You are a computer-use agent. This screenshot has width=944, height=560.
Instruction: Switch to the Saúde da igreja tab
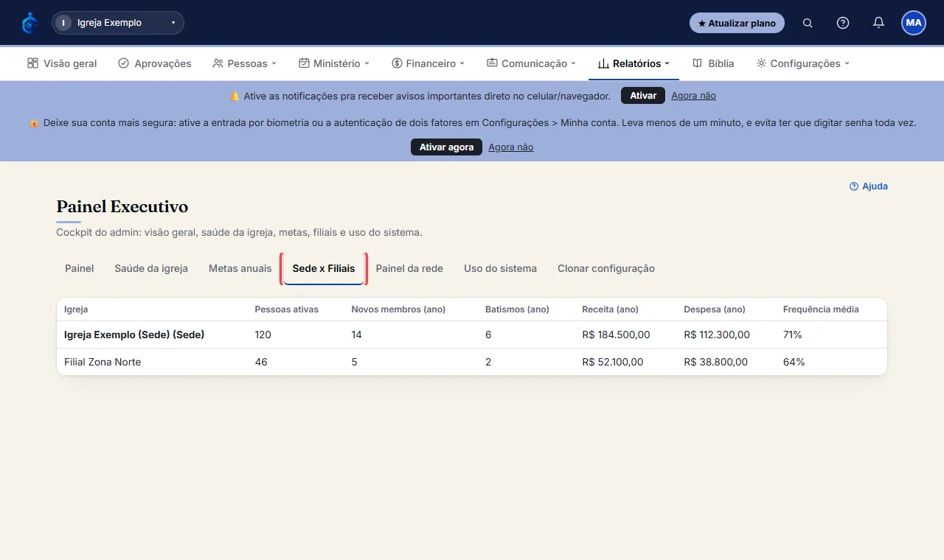(x=151, y=269)
